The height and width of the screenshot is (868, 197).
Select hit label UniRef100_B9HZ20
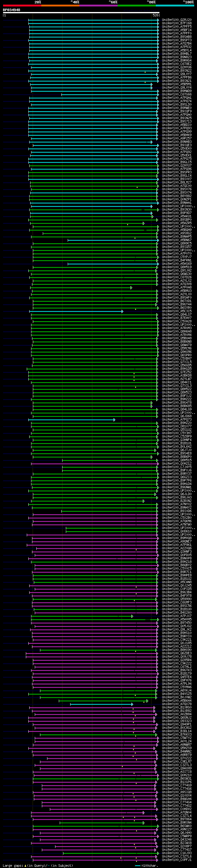177,423
